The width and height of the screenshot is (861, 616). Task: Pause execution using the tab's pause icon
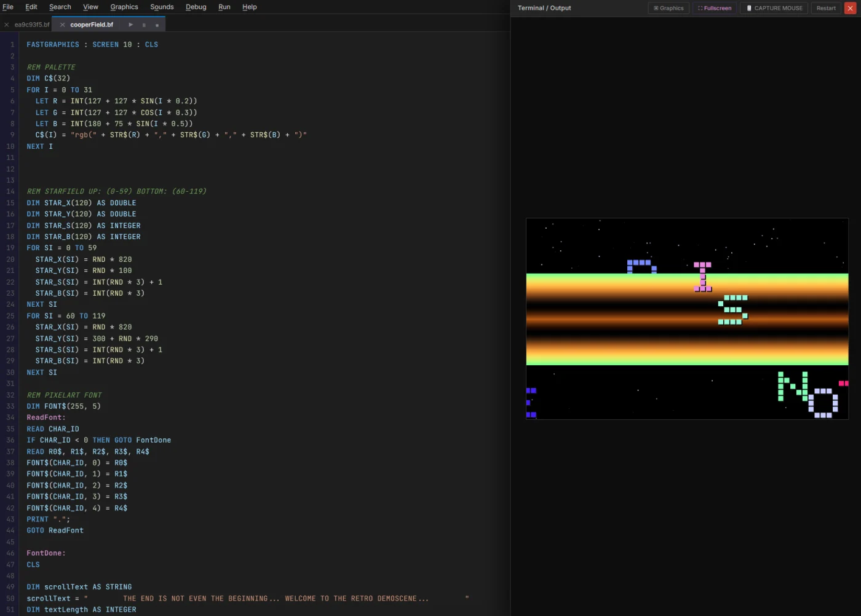[x=144, y=25]
